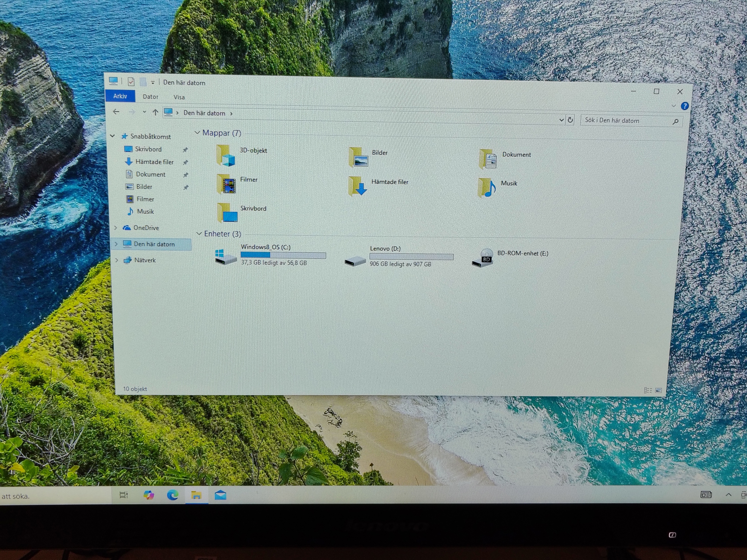Open the 3D-objekt folder icon
The image size is (747, 560).
point(226,156)
